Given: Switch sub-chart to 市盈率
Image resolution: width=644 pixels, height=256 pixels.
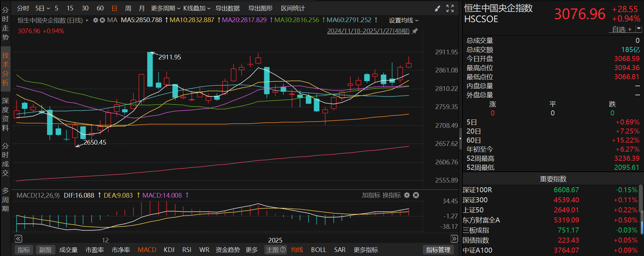Looking at the screenshot, I should (x=95, y=250).
